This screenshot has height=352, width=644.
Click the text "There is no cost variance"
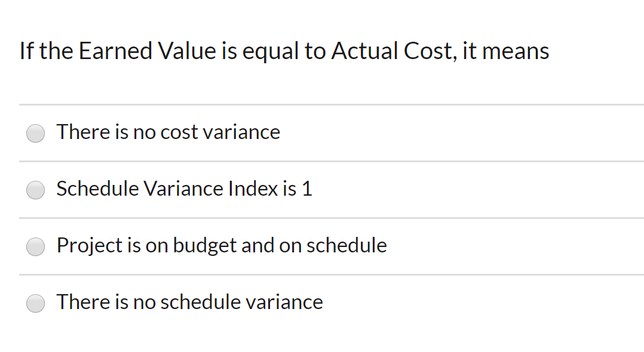(x=168, y=132)
